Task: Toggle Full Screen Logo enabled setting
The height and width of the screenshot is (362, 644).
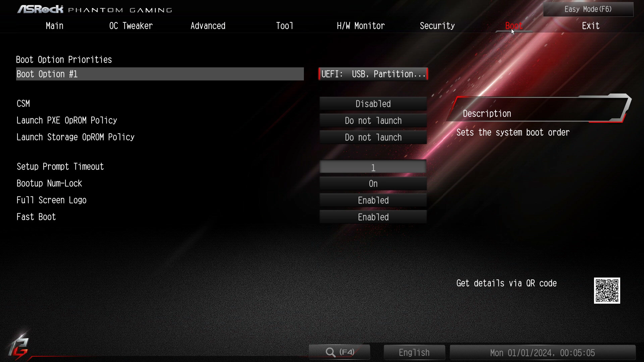Action: coord(373,201)
